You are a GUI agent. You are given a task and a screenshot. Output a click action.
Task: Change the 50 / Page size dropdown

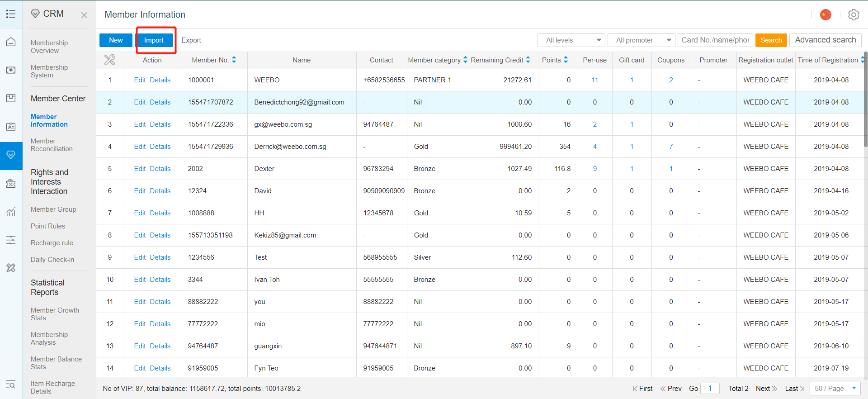[x=835, y=388]
